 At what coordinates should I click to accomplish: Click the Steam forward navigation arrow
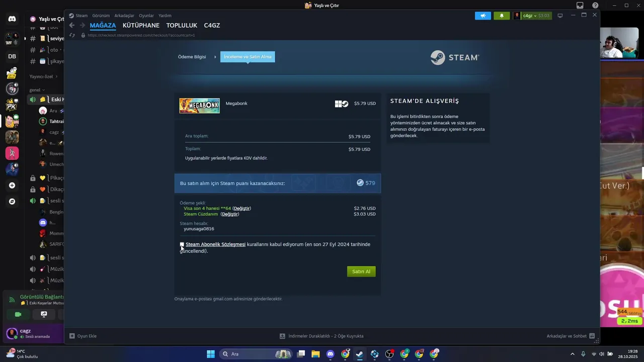pos(83,25)
